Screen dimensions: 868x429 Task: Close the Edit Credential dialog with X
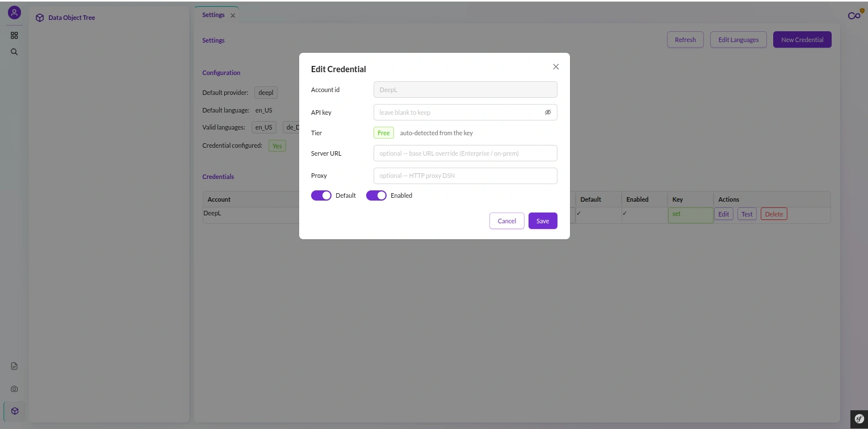tap(556, 66)
